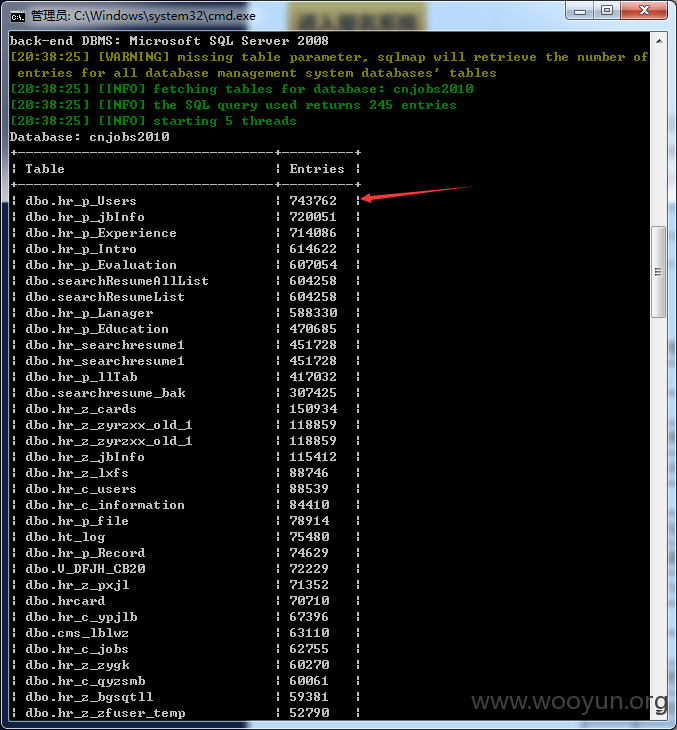Select the entry count 72229
Image resolution: width=677 pixels, height=730 pixels.
tap(309, 569)
